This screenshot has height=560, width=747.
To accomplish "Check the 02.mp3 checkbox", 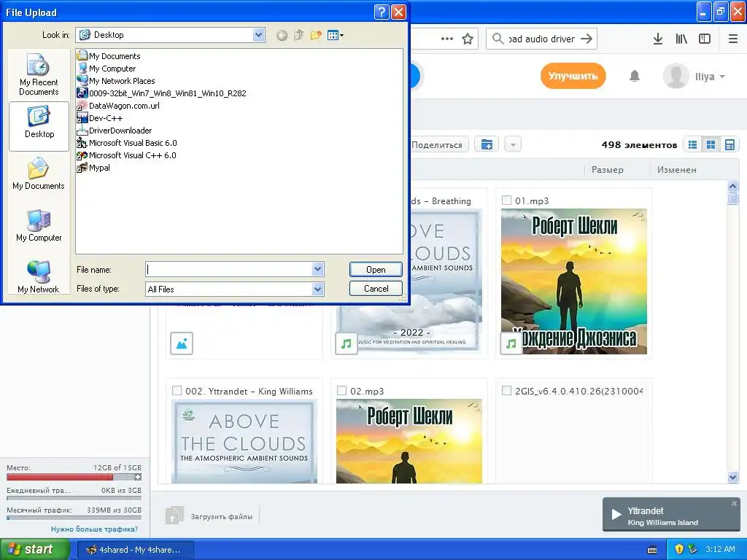I will pos(341,391).
